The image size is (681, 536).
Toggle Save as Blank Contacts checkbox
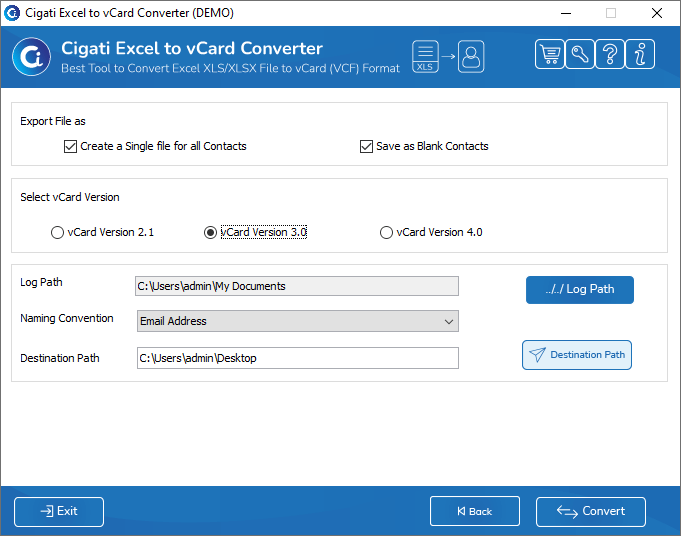tap(366, 146)
